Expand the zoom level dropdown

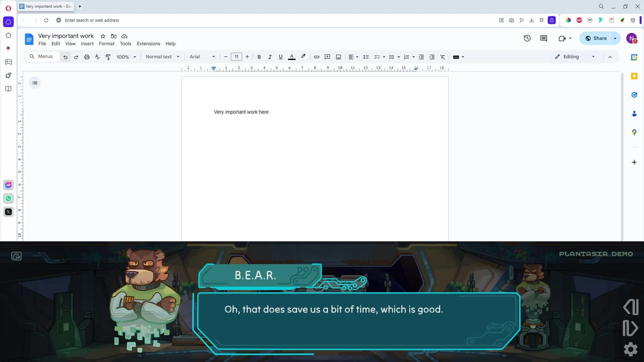click(135, 57)
